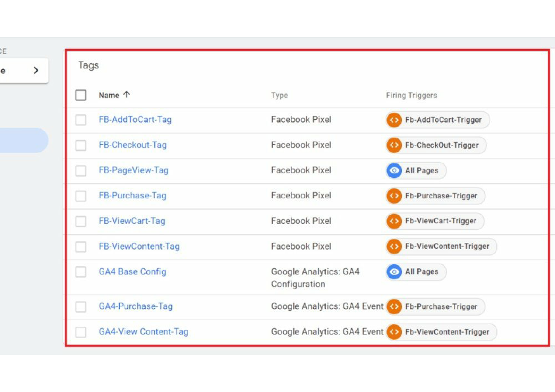Click trigger icon in FB-ViewContent-Tag row
555x392 pixels.
(x=394, y=246)
